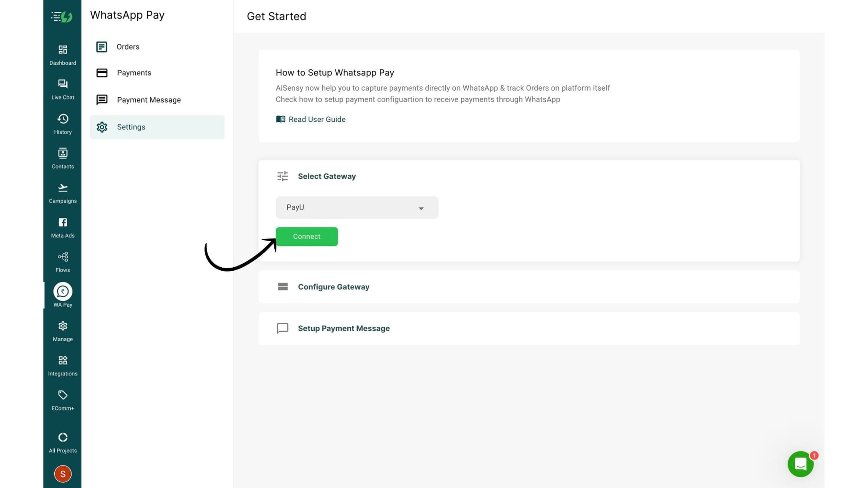Open the EComm+ tag icon
868x488 pixels.
tap(62, 400)
